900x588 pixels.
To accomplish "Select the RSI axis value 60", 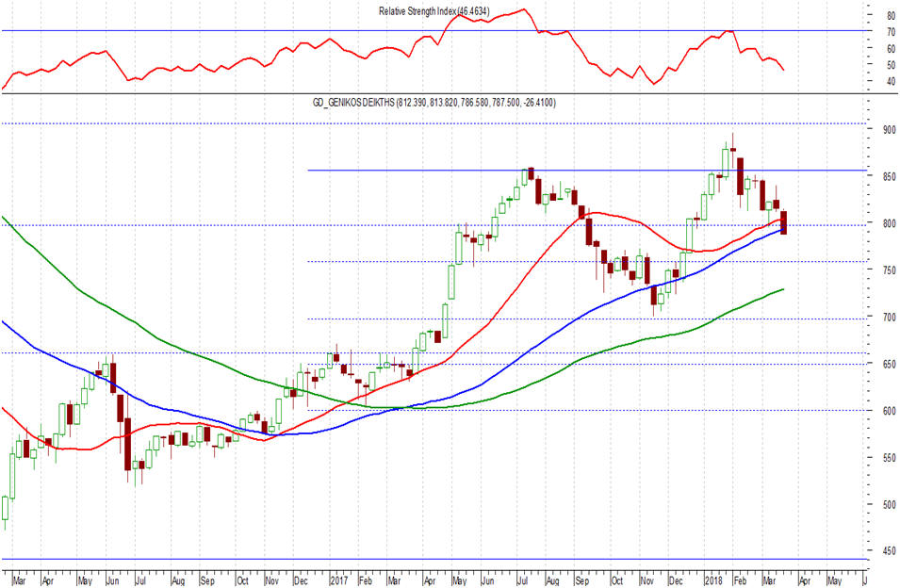I will tap(891, 49).
